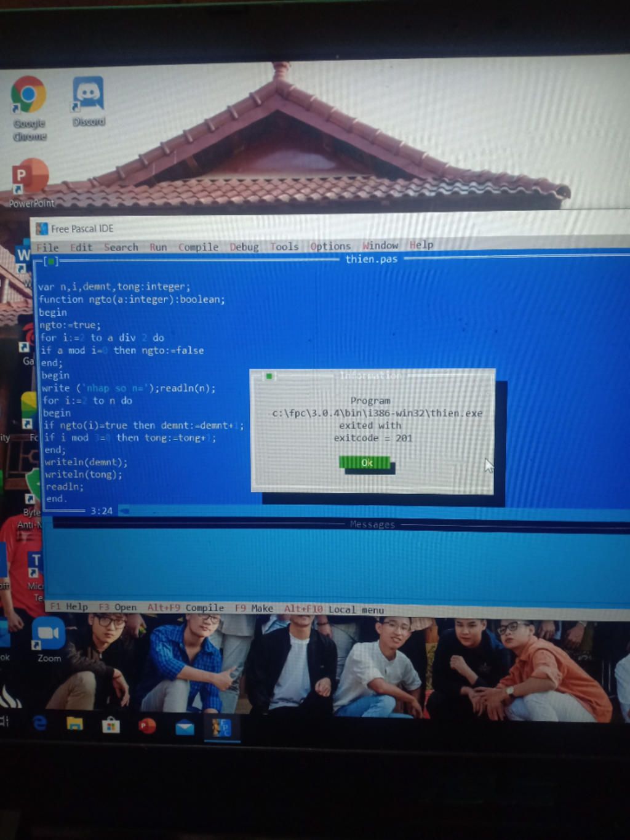Image resolution: width=630 pixels, height=840 pixels.
Task: Open the Run menu
Action: point(158,247)
